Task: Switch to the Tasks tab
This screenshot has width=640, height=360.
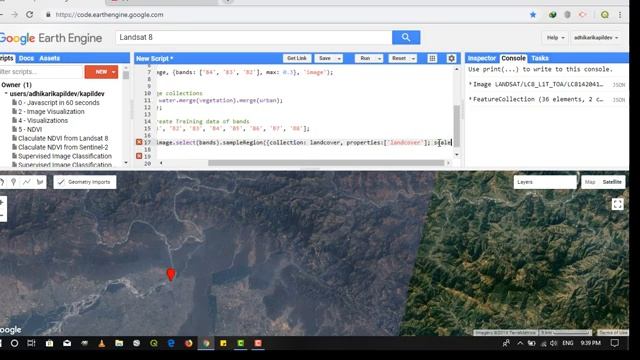Action: tap(540, 58)
